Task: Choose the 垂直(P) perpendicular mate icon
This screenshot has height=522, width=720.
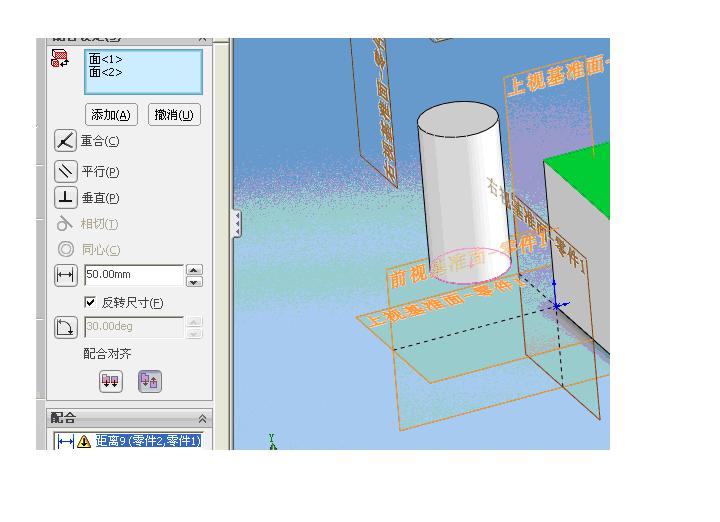Action: point(65,197)
